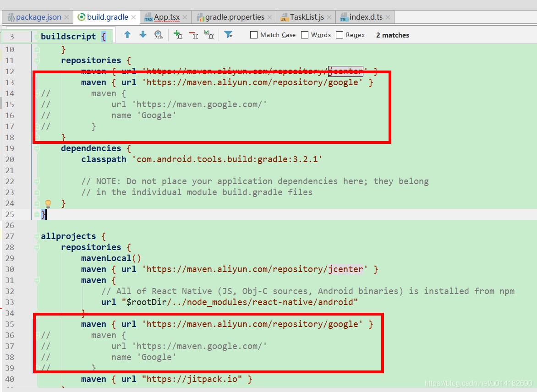Select all occurrences icon

(x=209, y=35)
